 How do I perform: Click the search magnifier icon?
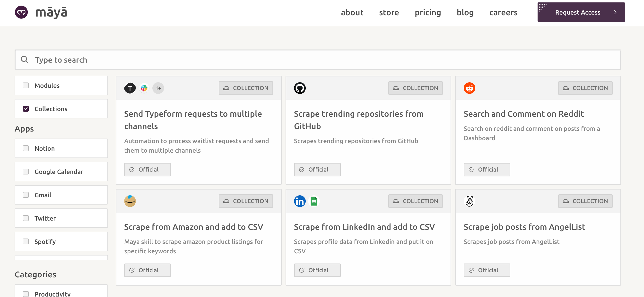tap(25, 60)
